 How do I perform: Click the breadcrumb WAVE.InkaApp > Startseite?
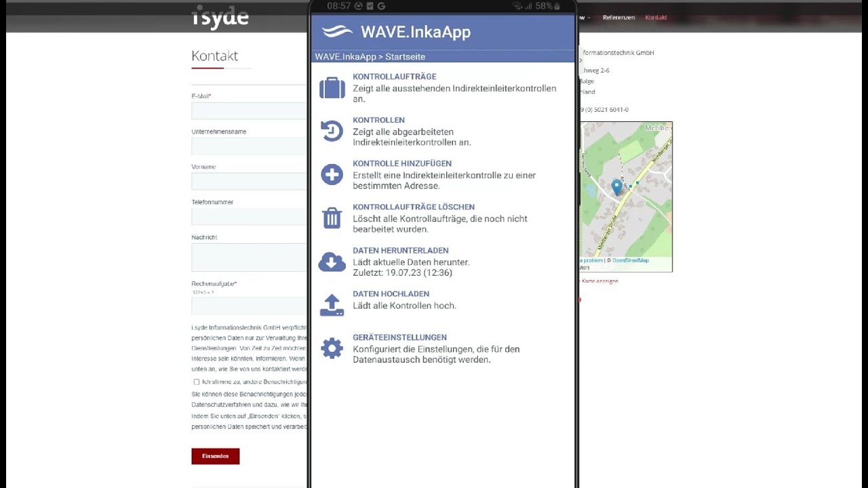[x=370, y=57]
